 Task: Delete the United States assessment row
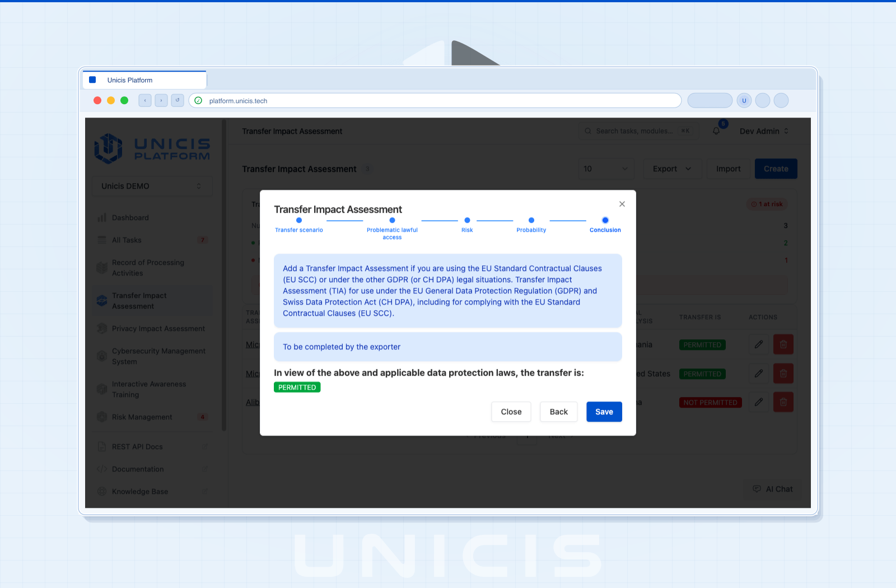click(783, 373)
